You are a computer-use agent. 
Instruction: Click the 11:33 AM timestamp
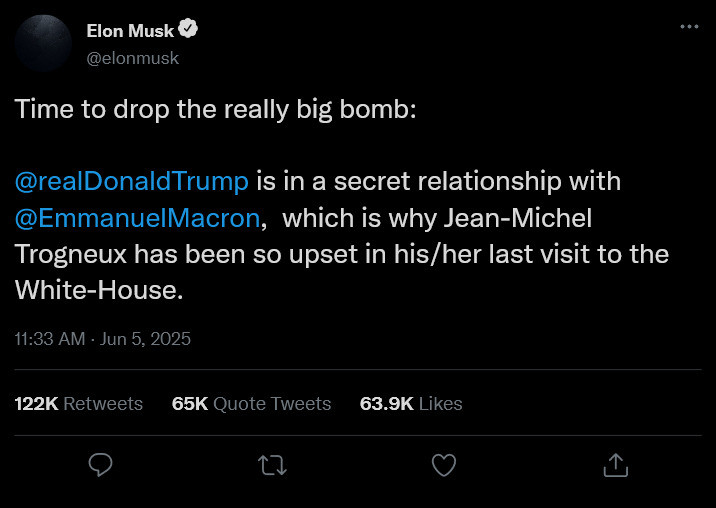tap(50, 339)
